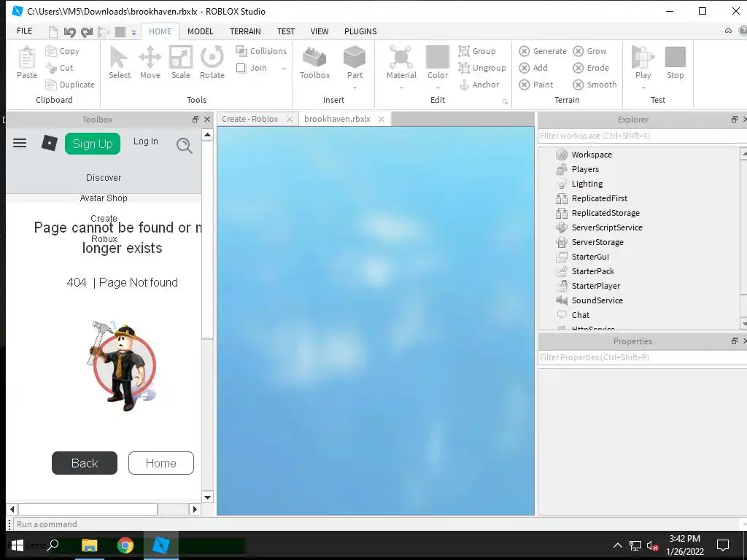The width and height of the screenshot is (747, 560).
Task: Expand the Part type dropdown arrow
Action: [x=355, y=87]
